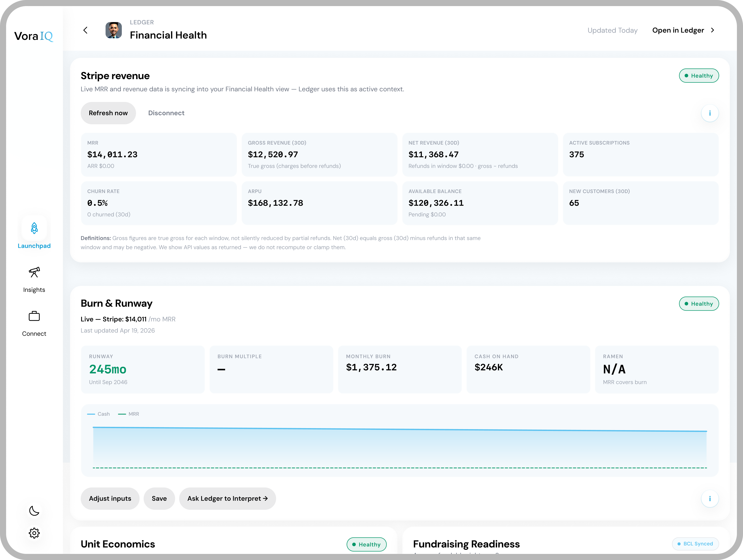Click Gross Revenue value $12,520.97
Viewport: 743px width, 560px height.
[273, 154]
